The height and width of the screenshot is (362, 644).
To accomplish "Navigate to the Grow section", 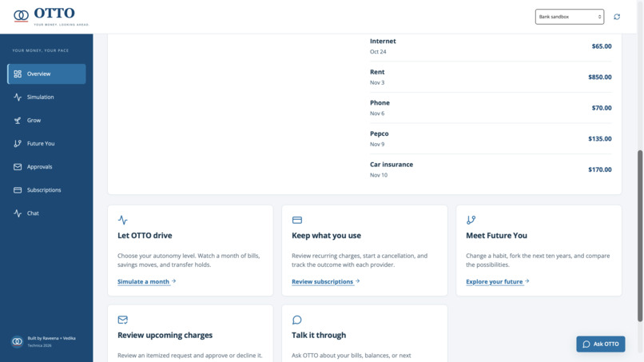I will click(x=46, y=121).
